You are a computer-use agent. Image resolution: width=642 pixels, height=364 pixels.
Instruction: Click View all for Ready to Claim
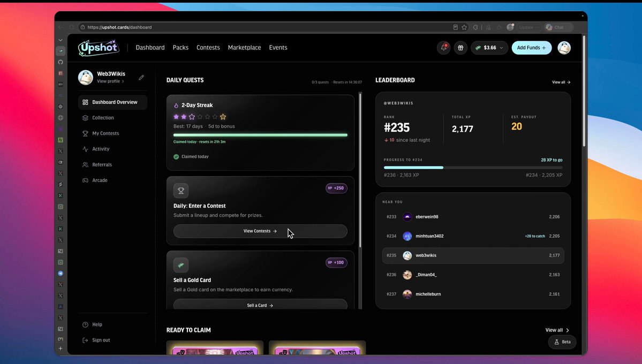(x=557, y=330)
